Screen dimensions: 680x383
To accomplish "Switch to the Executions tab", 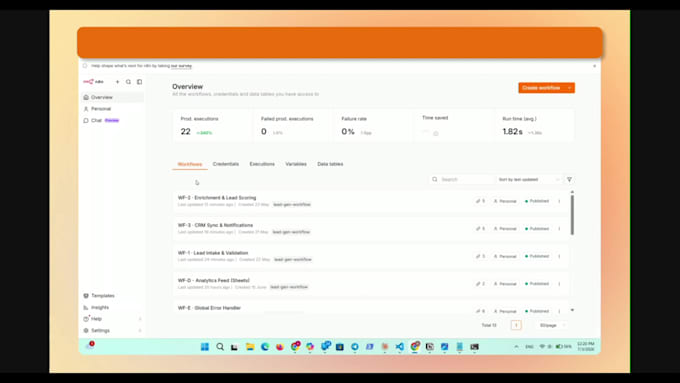I will (262, 164).
